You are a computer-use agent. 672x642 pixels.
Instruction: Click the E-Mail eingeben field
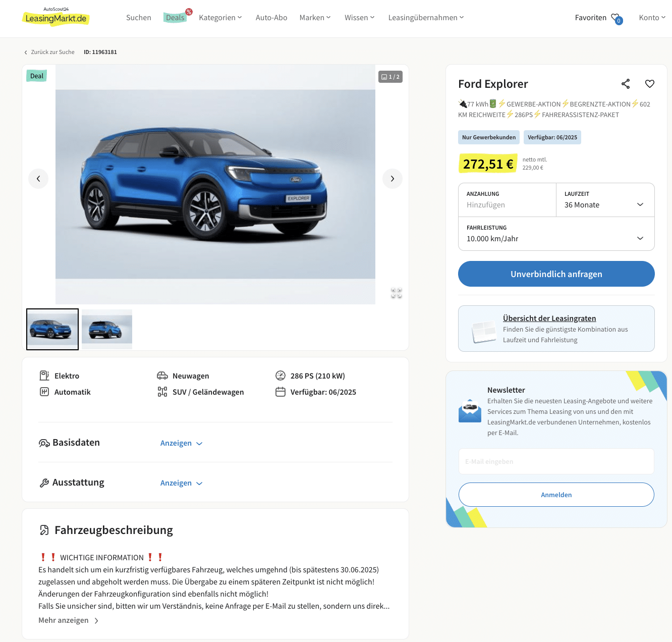[556, 461]
